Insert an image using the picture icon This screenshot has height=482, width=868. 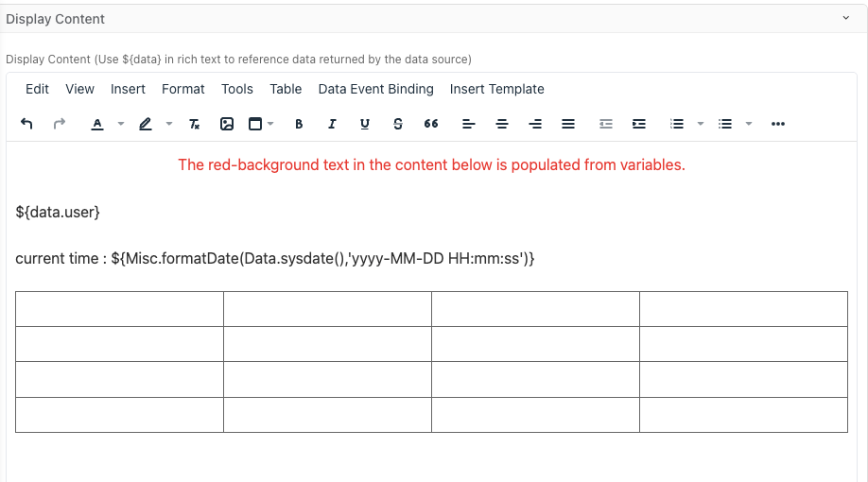(226, 124)
